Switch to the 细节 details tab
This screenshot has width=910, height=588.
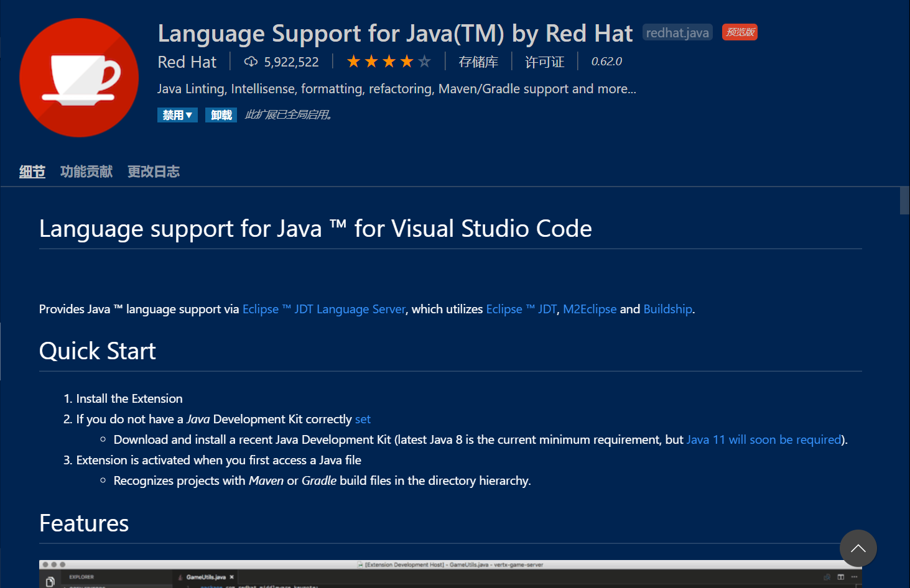[32, 172]
